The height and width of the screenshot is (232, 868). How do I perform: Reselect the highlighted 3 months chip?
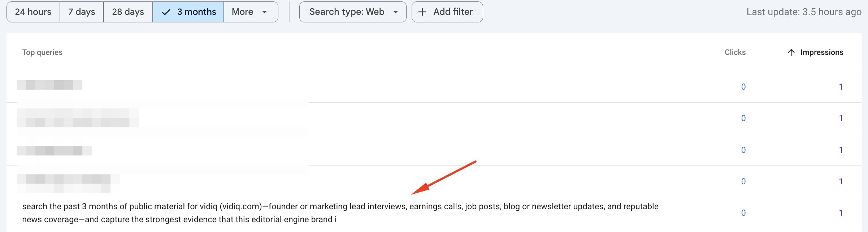188,12
